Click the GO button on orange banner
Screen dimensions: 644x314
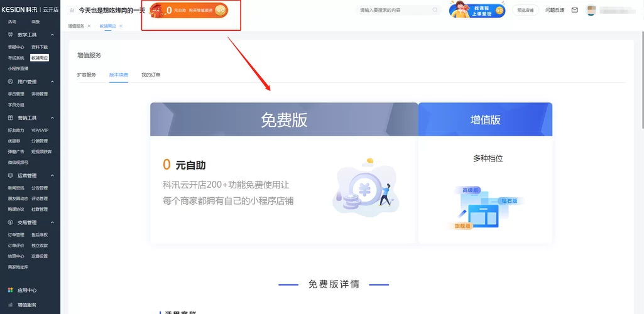tap(221, 10)
